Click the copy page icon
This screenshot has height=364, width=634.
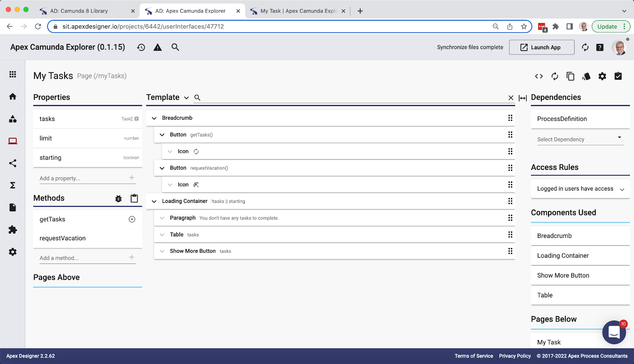(571, 76)
